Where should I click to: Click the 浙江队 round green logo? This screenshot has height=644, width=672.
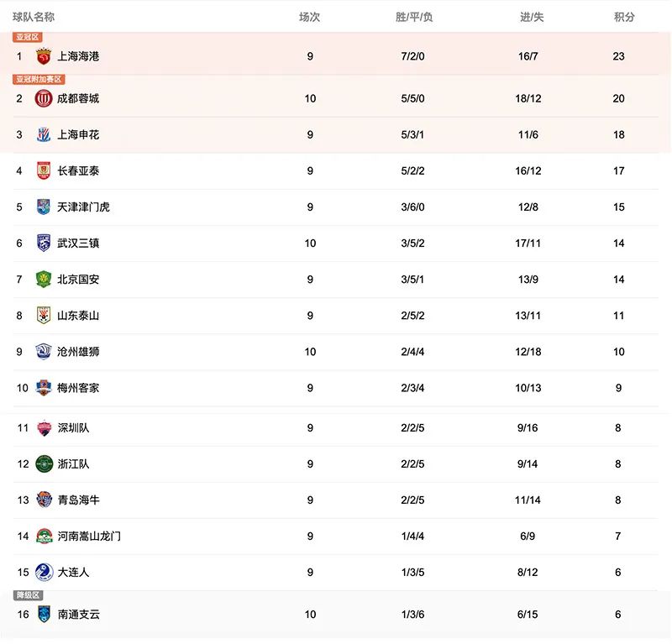44,463
